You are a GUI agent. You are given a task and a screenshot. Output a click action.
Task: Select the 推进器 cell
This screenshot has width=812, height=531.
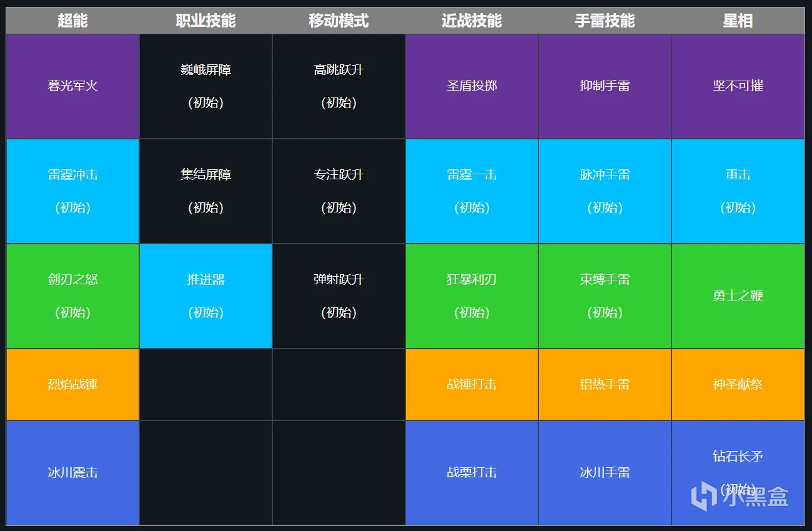coord(205,296)
